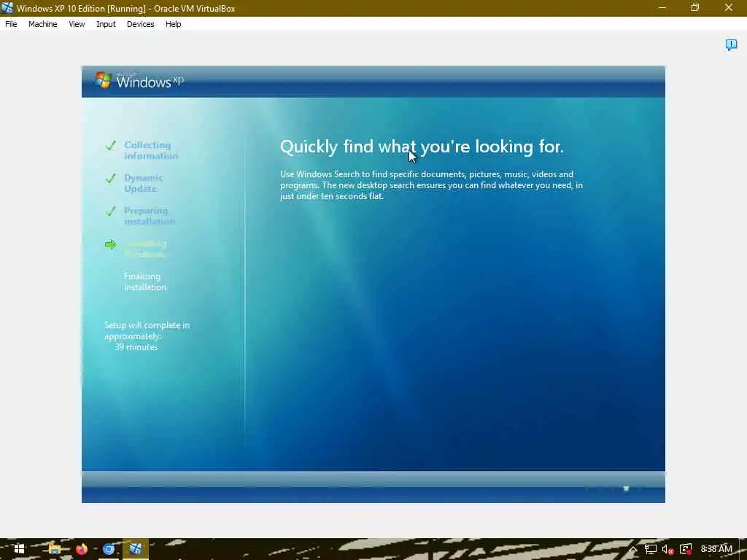This screenshot has width=747, height=560.
Task: Restore down the VirtualBox window
Action: 695,7
